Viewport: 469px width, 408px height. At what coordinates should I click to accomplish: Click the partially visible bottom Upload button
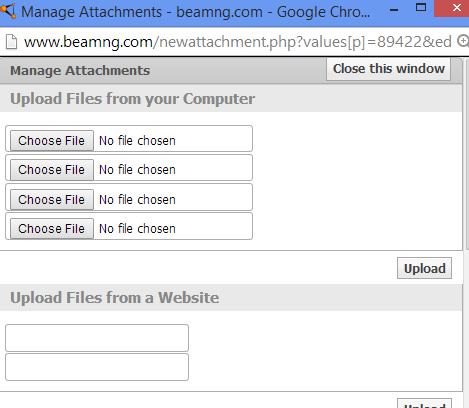point(424,403)
